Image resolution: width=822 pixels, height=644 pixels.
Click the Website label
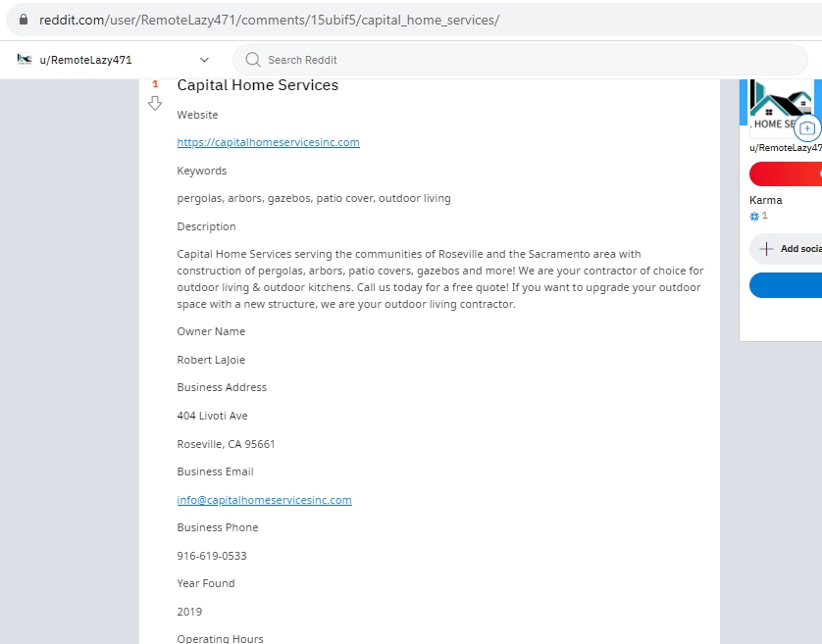point(197,115)
